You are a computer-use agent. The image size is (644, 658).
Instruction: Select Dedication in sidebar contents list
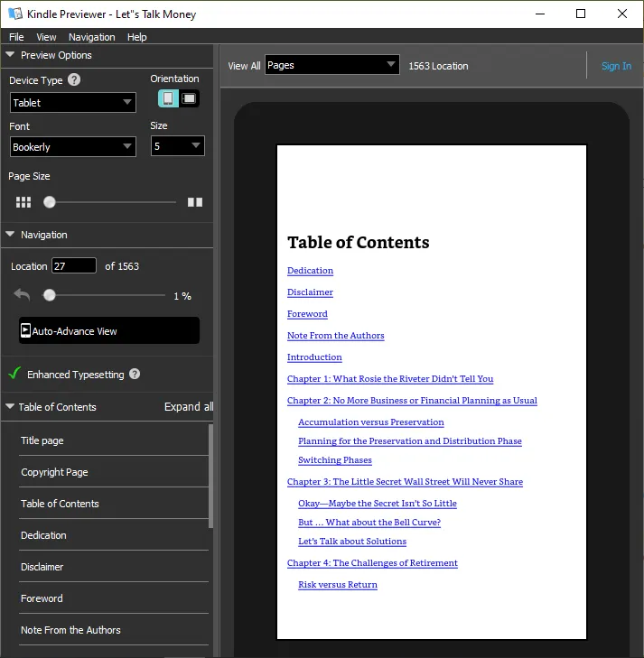114,535
